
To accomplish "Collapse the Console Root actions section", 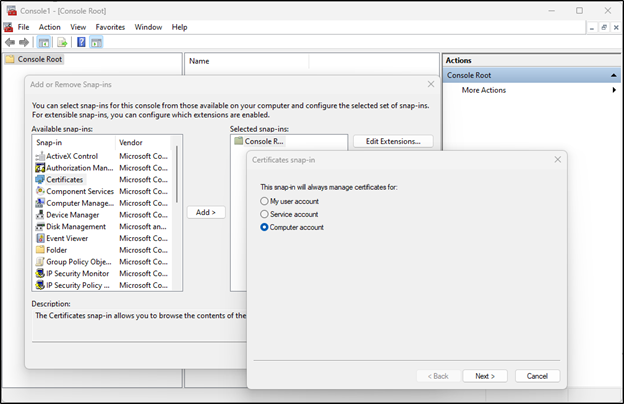I will [x=613, y=76].
